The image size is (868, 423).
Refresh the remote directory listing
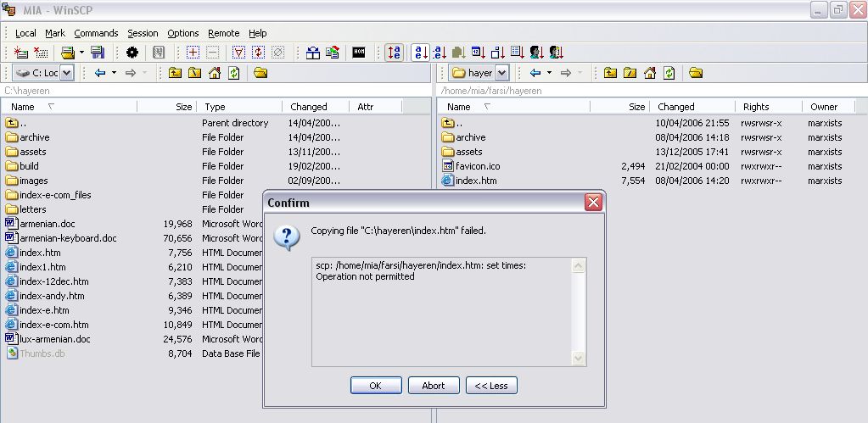coord(669,73)
